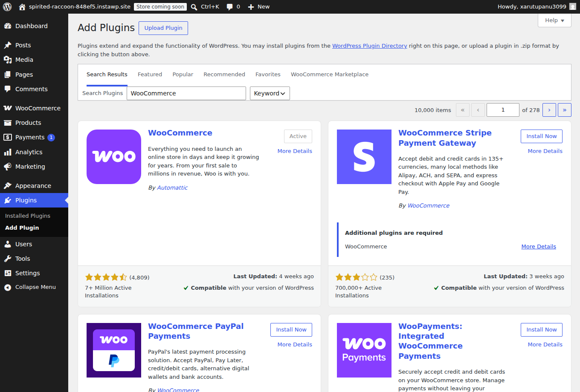This screenshot has height=392, width=580.
Task: Open More Details under Stripe Install Now
Action: [x=545, y=151]
